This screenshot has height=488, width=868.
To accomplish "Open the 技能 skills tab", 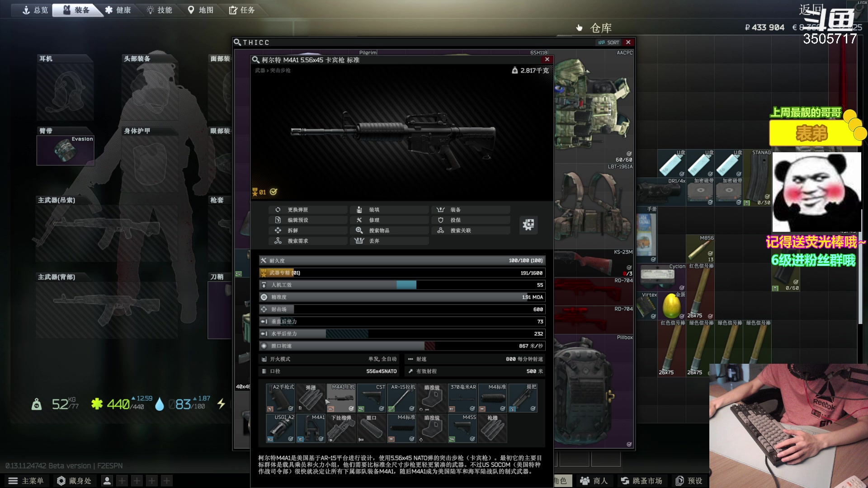I will point(159,10).
